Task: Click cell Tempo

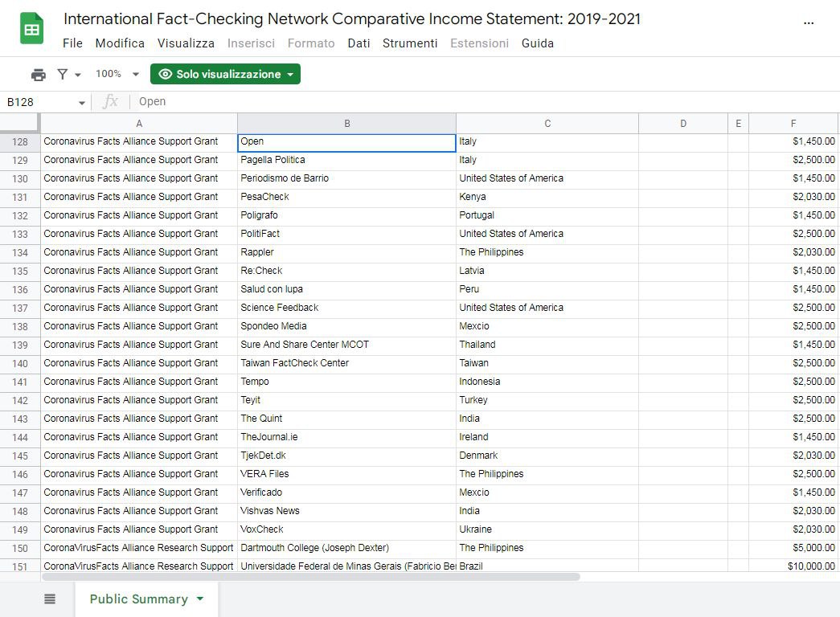Action: [x=346, y=382]
